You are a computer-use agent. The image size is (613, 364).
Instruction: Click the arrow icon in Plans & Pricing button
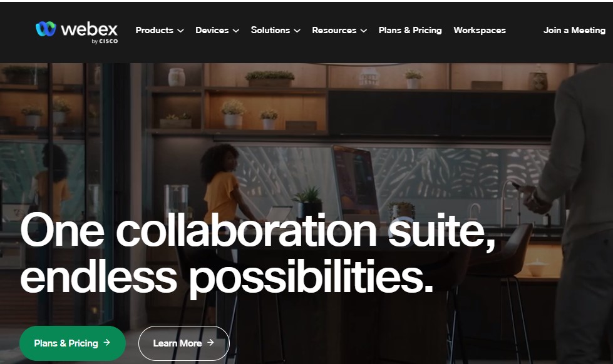[x=106, y=343]
